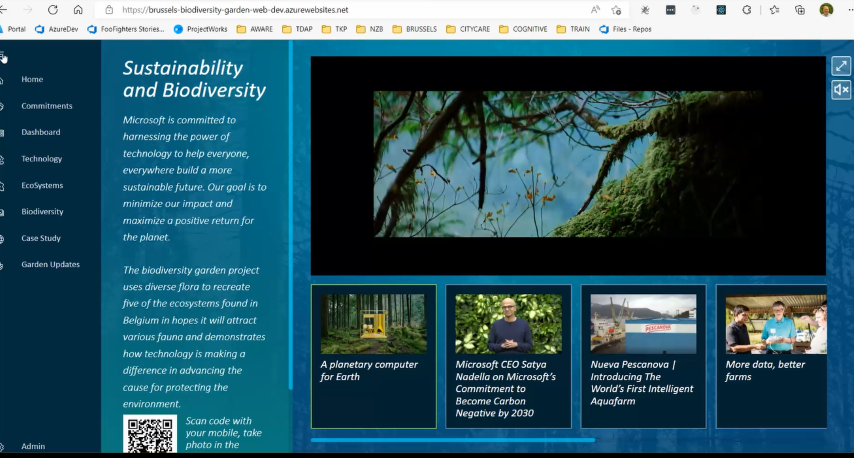854x458 pixels.
Task: Click the text panel vertical scrollbar
Action: coord(291,216)
